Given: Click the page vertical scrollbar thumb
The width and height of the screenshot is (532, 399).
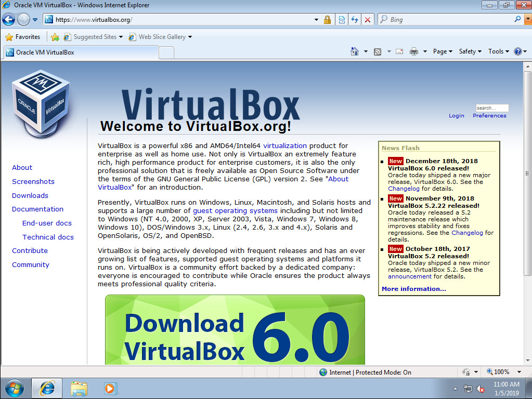Looking at the screenshot, I should click(x=527, y=173).
